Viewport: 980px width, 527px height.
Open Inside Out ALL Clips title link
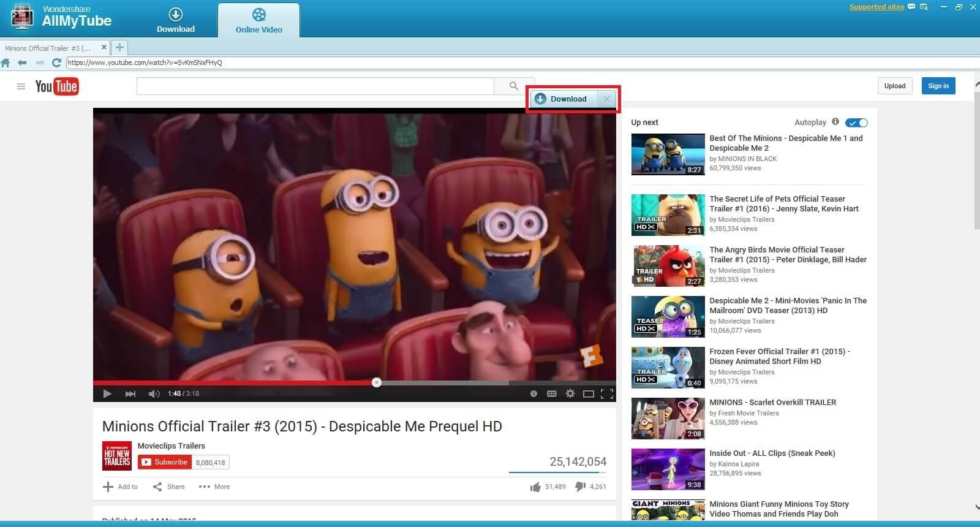point(772,453)
